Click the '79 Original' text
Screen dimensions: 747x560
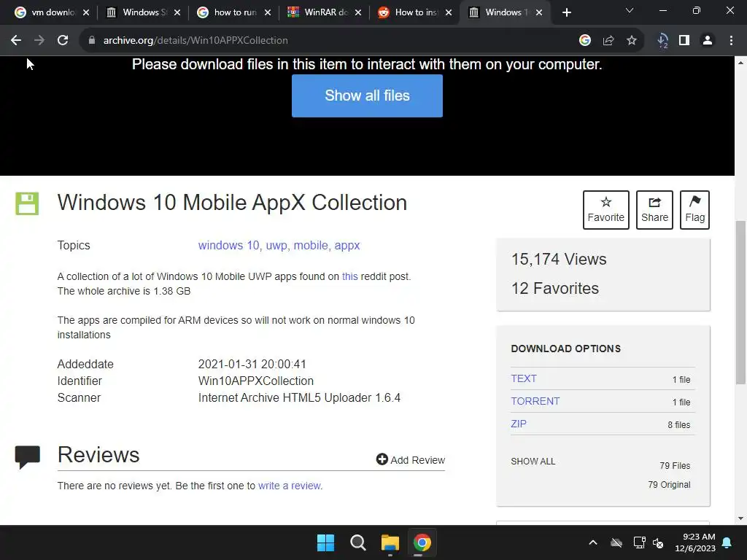click(x=669, y=485)
